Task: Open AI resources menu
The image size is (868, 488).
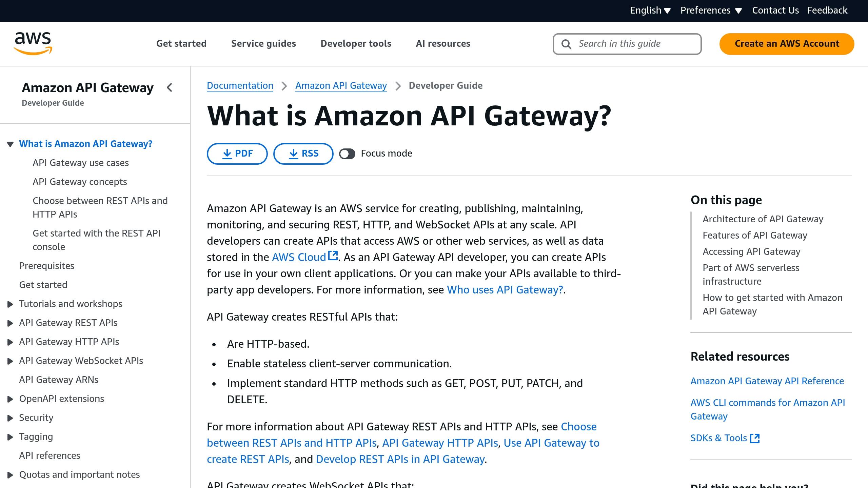Action: pos(443,44)
